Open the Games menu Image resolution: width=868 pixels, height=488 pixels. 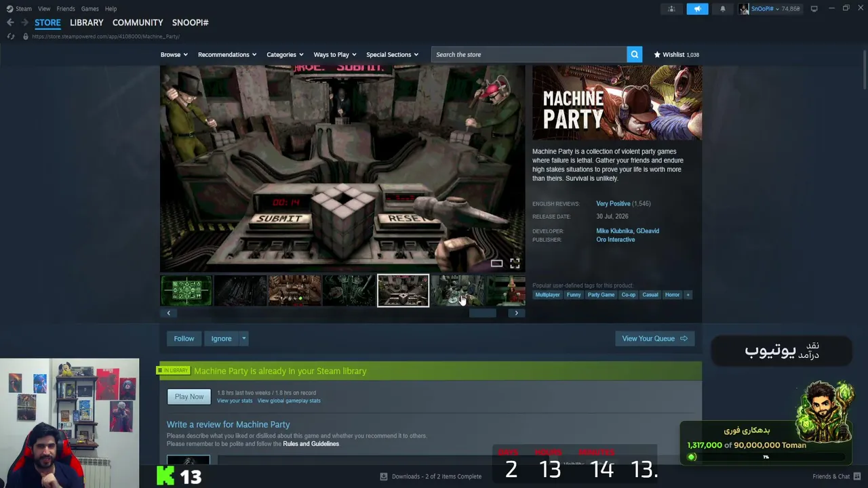point(90,9)
